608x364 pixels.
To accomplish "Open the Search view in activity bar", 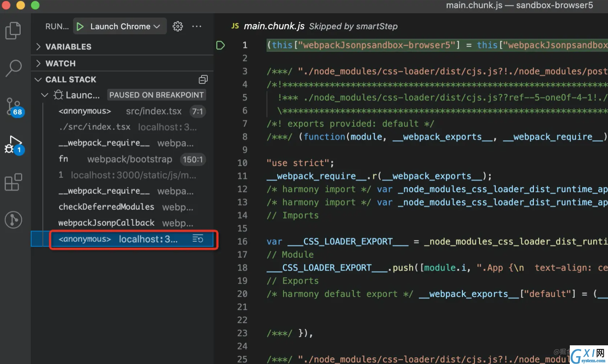I will click(x=13, y=68).
